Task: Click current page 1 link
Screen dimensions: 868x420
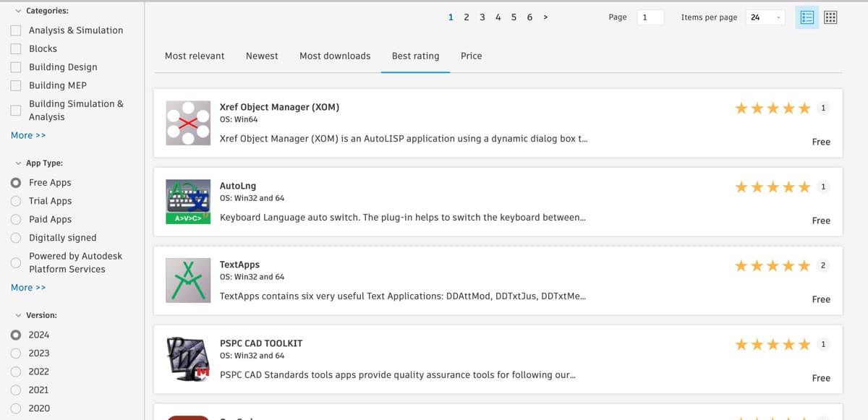Action: [x=451, y=17]
